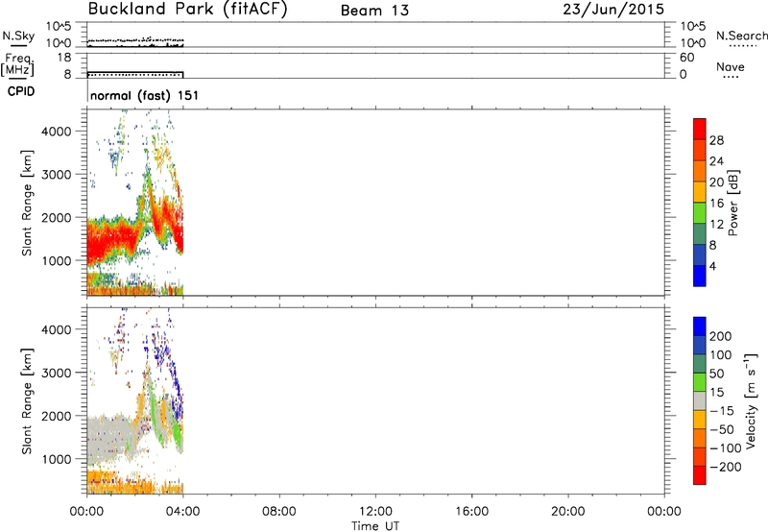768x532 pixels.
Task: Click the '200' label on Velocity colorbar
Action: click(721, 336)
